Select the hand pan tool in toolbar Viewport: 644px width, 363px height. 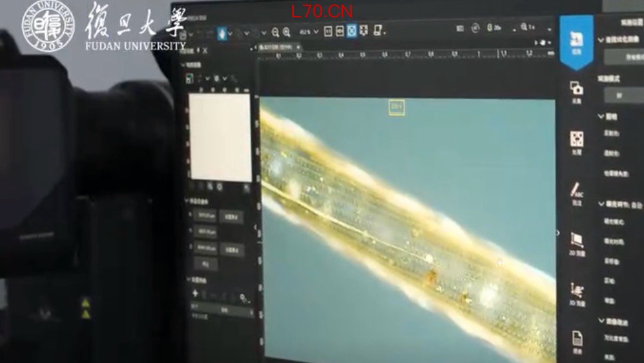click(222, 33)
